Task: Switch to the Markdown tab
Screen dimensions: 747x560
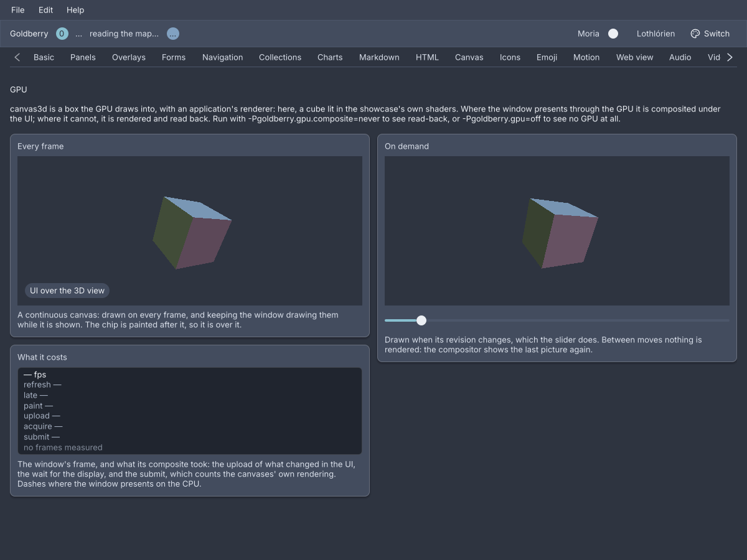Action: tap(379, 57)
